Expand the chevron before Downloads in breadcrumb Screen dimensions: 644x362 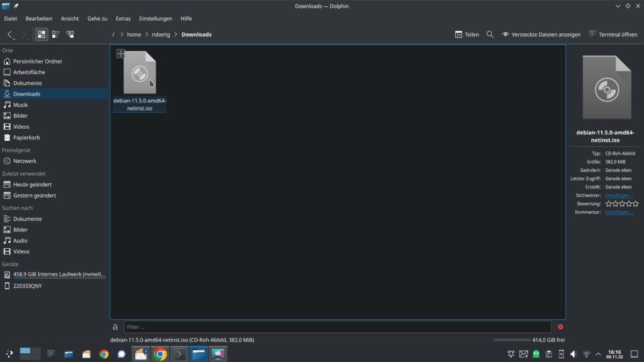pyautogui.click(x=176, y=35)
